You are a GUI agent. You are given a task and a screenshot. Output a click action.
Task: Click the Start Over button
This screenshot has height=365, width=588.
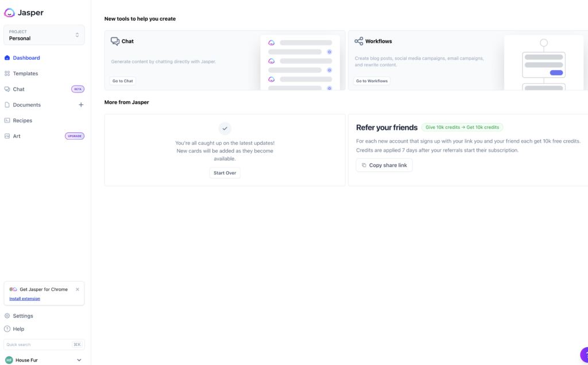(225, 173)
